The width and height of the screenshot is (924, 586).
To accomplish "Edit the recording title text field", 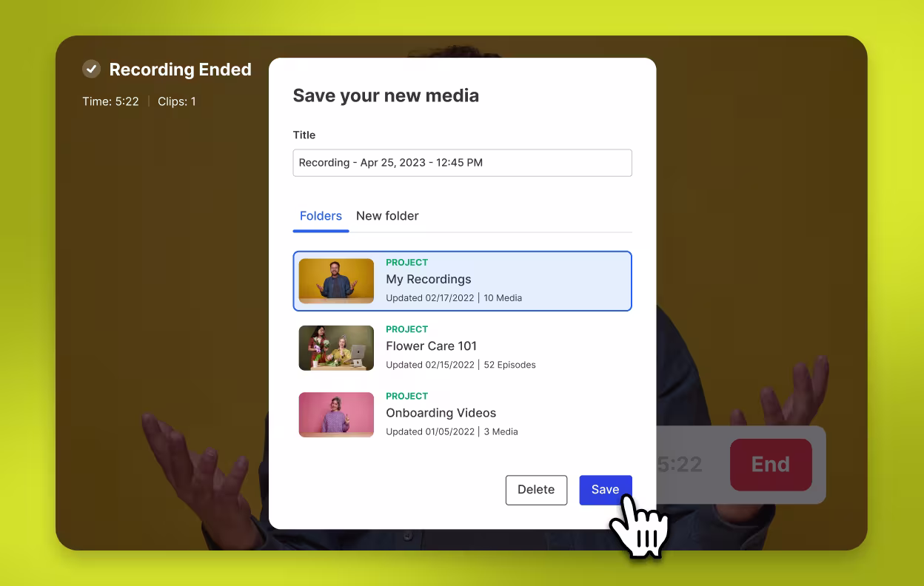I will point(462,163).
